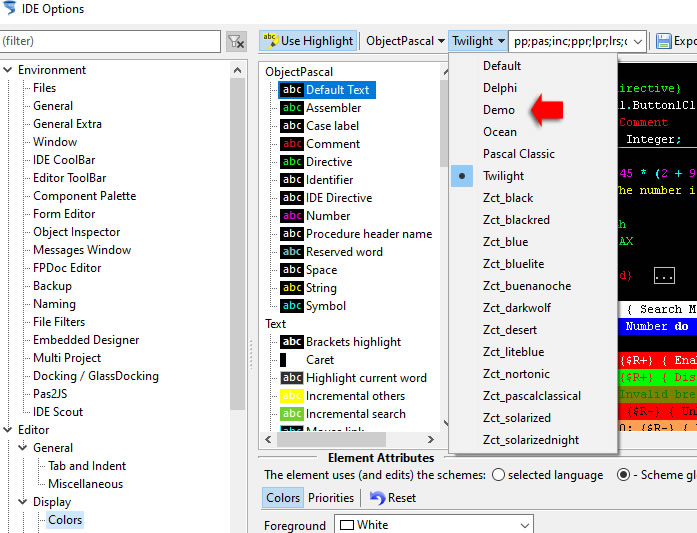Open the Docking / GlassDocking page
Screen dimensions: 697x533
pyautogui.click(x=96, y=376)
